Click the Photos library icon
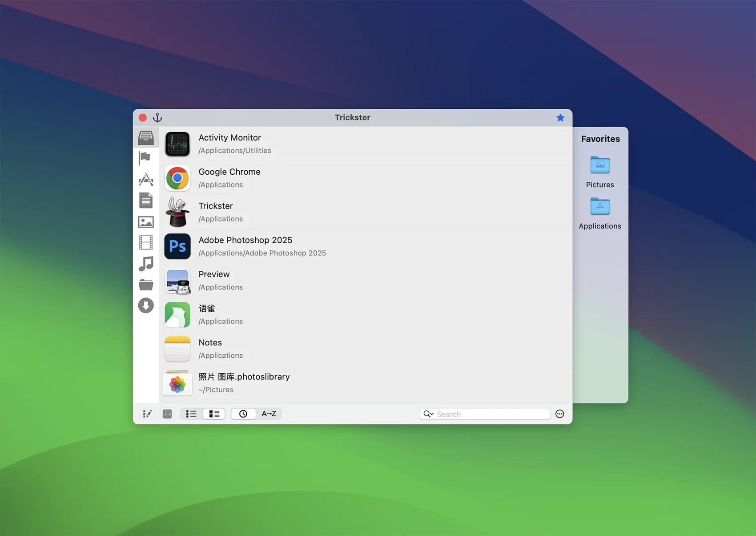 177,383
